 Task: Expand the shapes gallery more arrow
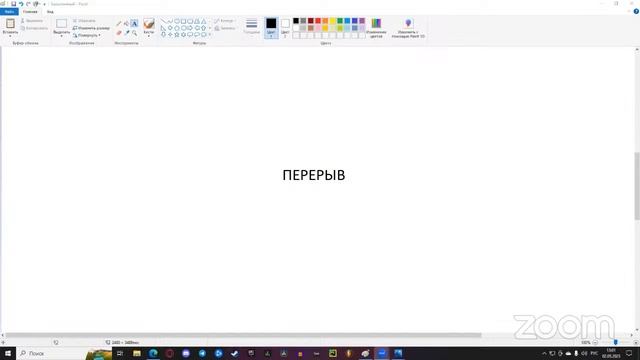(210, 35)
